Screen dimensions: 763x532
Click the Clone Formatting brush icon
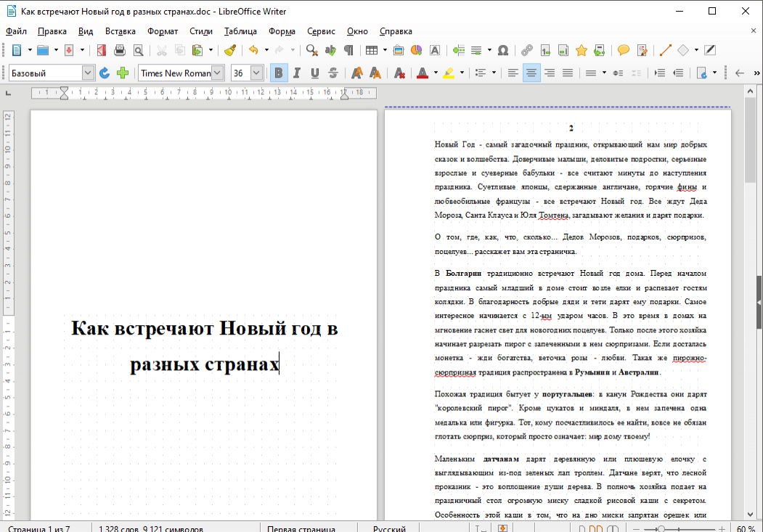click(x=230, y=50)
